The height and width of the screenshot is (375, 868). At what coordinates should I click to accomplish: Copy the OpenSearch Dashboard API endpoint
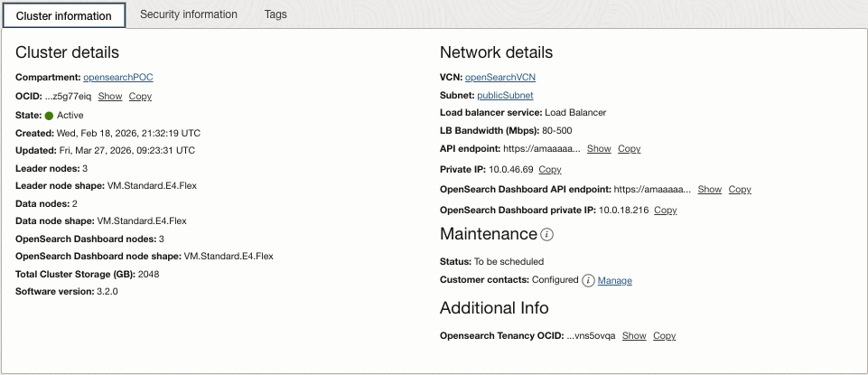pos(740,190)
